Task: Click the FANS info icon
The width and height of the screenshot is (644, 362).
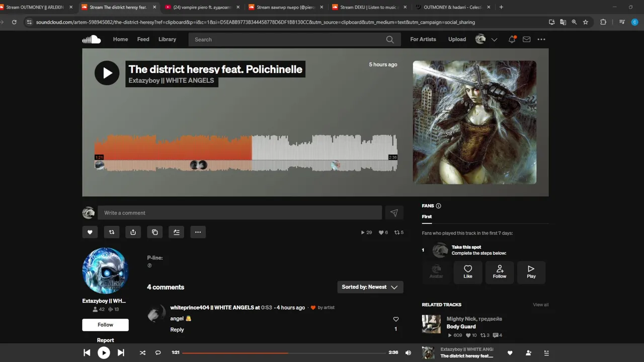Action: pyautogui.click(x=438, y=206)
